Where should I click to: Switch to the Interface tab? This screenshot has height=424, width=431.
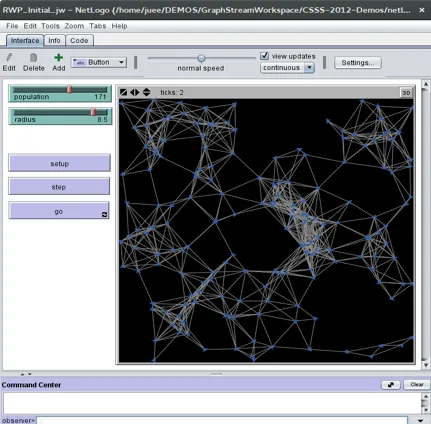click(x=25, y=40)
